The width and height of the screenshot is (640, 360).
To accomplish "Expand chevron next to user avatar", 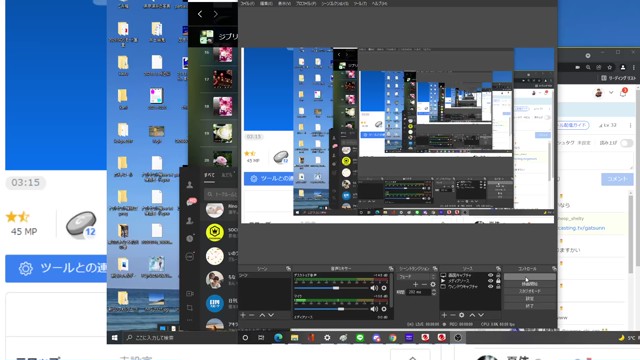I will (611, 93).
